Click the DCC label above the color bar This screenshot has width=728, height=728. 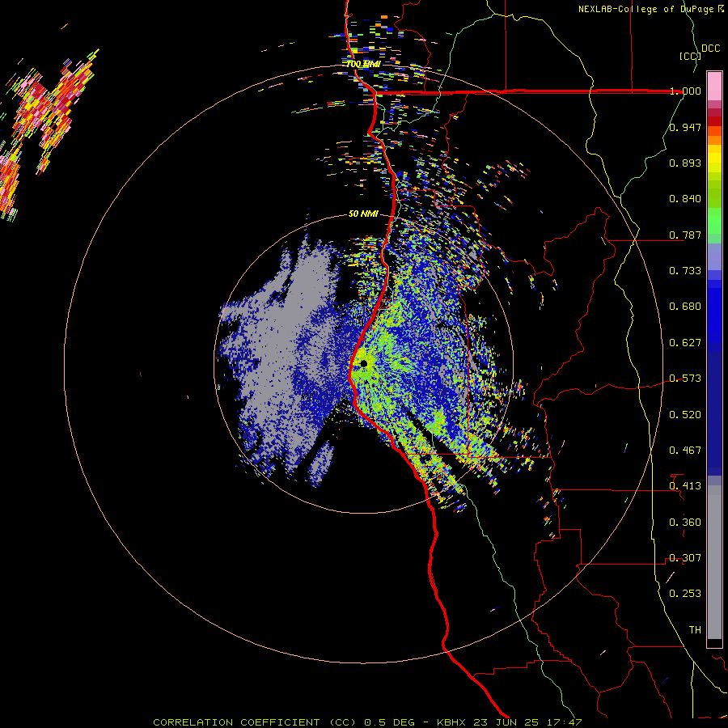(x=710, y=49)
